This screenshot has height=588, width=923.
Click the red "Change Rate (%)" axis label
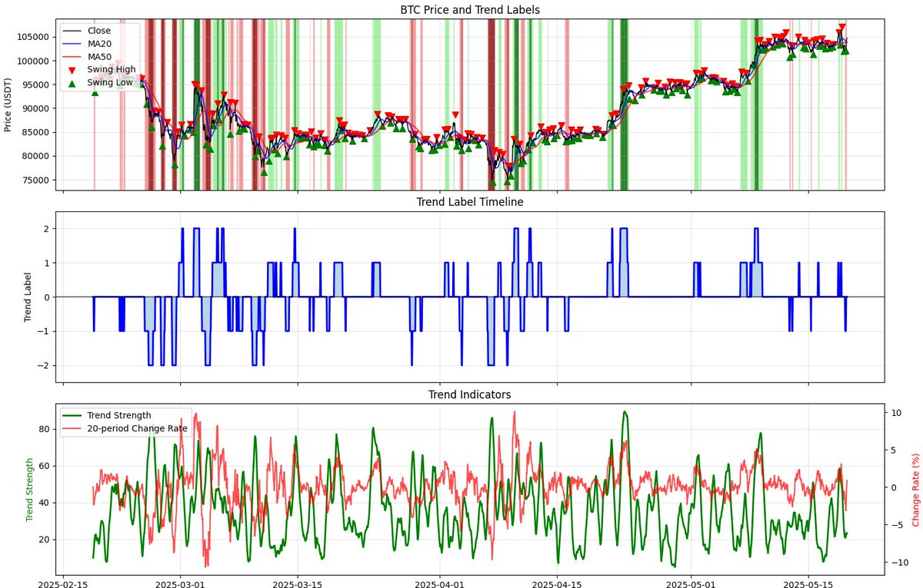coord(916,489)
